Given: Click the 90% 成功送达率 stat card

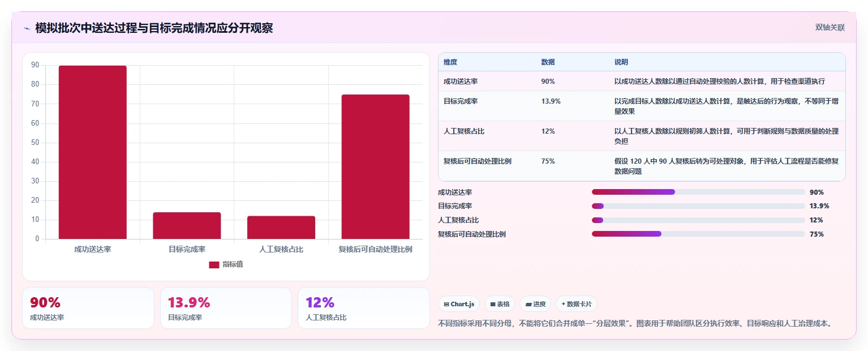Looking at the screenshot, I should click(x=88, y=308).
